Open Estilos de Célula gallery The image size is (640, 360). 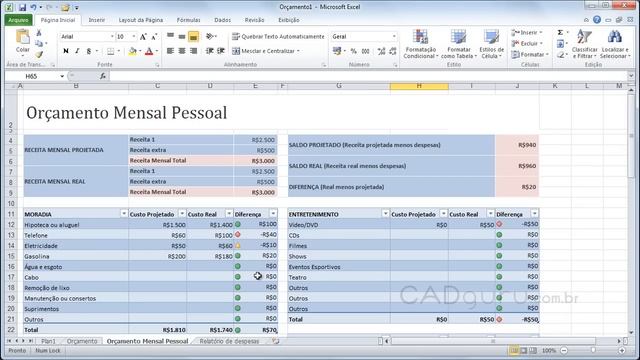click(x=491, y=44)
